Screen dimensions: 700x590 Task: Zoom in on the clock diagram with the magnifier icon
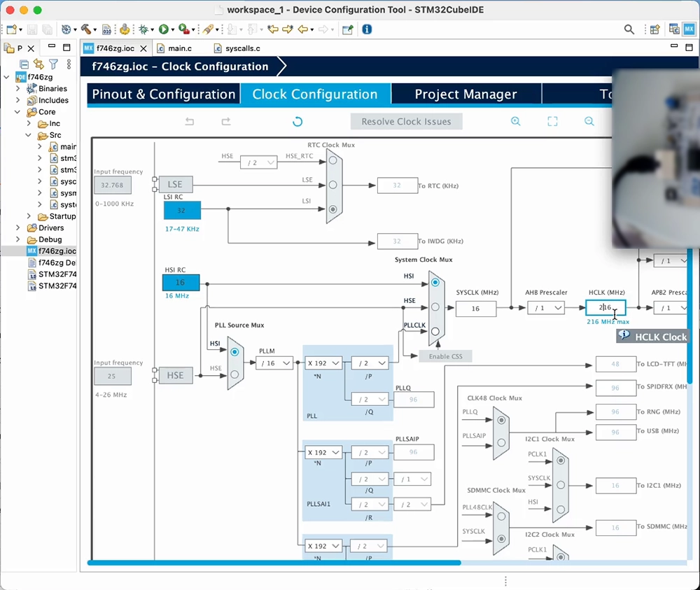point(515,121)
